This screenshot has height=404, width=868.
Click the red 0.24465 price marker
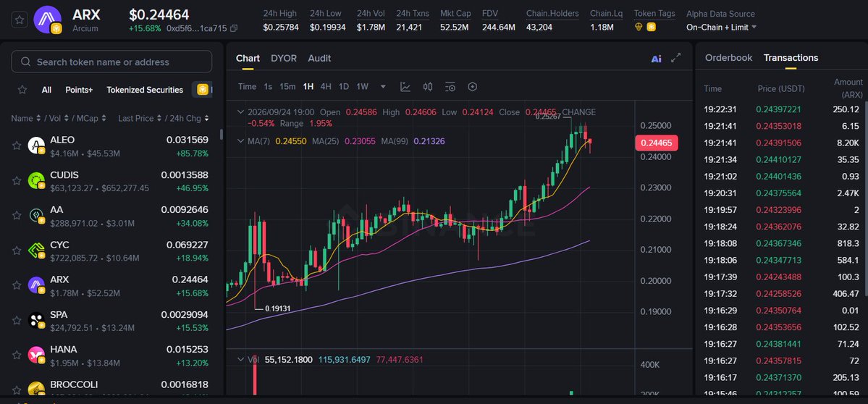(x=657, y=143)
